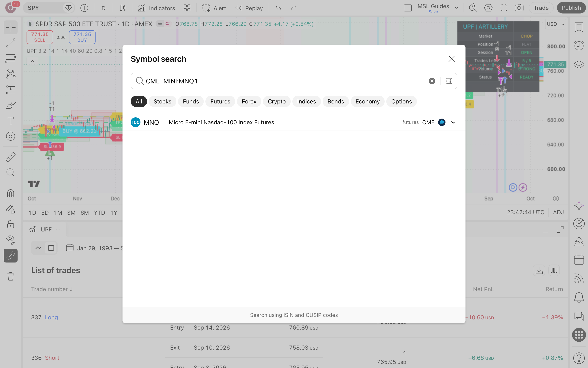The width and height of the screenshot is (588, 368).
Task: Collapse the indicator legend arrow
Action: pos(32,61)
